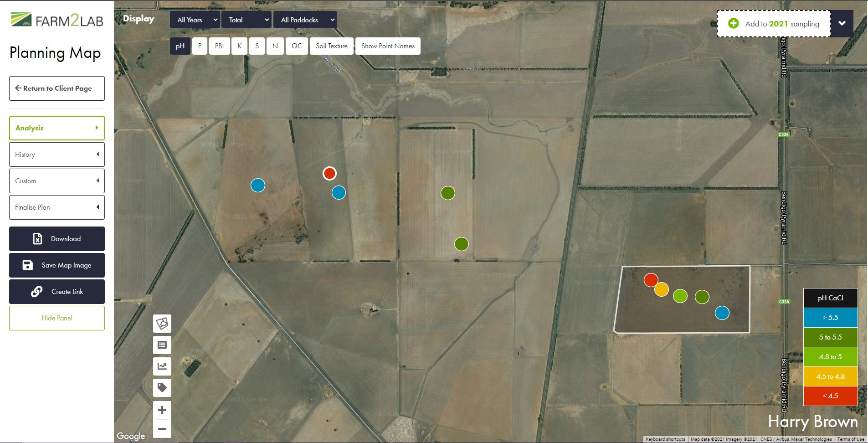Open the All Paddocks dropdown
The height and width of the screenshot is (443, 868).
(x=305, y=20)
